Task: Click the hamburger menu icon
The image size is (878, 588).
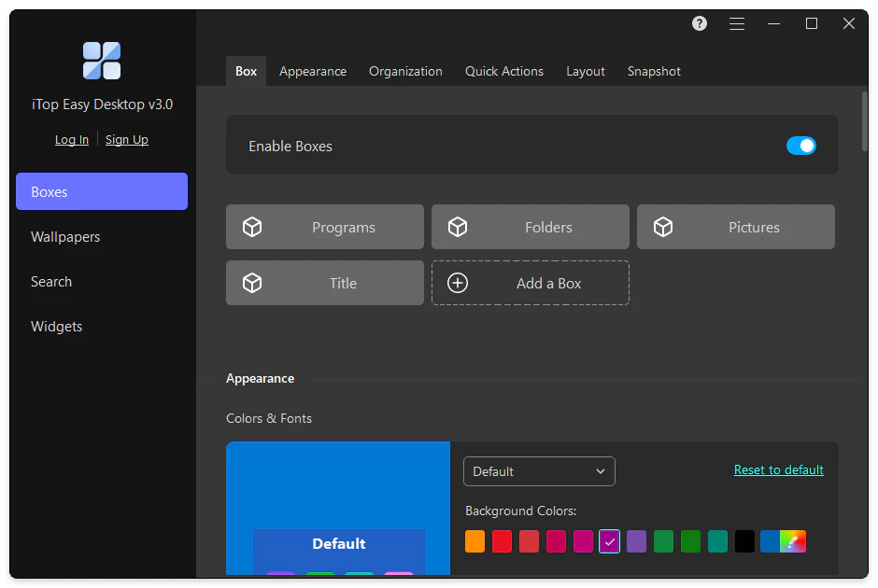Action: [x=737, y=23]
